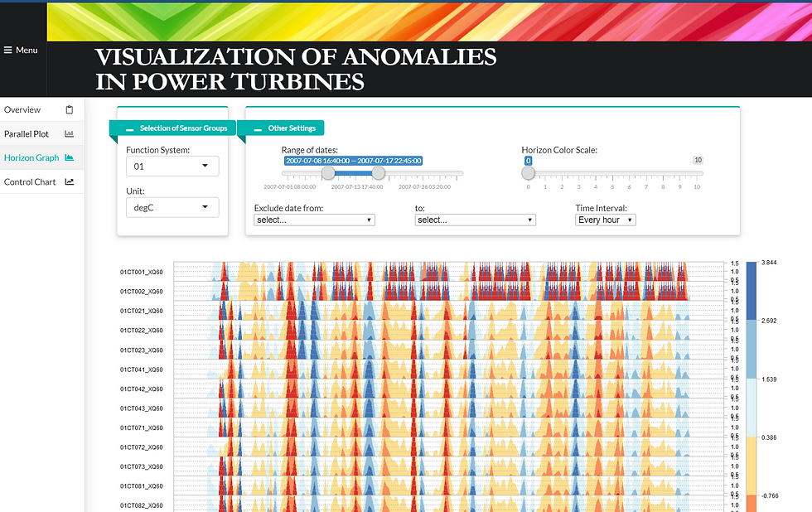Open the hamburger Menu icon

click(7, 51)
